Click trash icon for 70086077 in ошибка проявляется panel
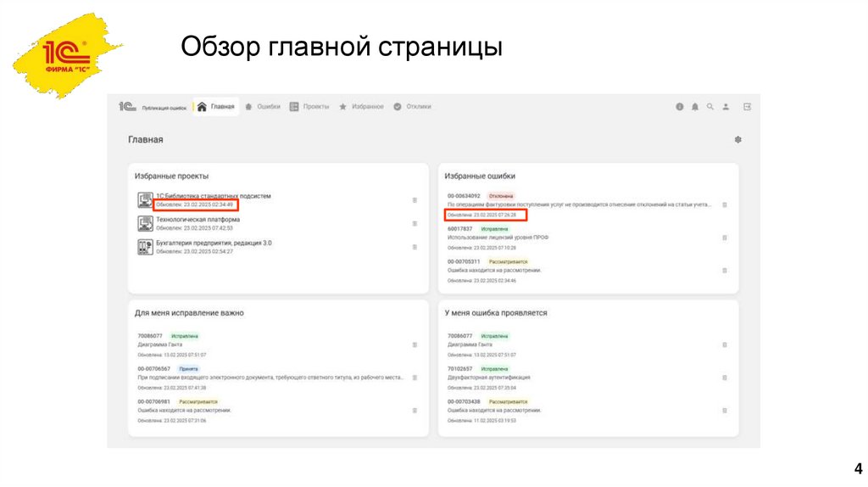This screenshot has width=868, height=487. click(725, 344)
